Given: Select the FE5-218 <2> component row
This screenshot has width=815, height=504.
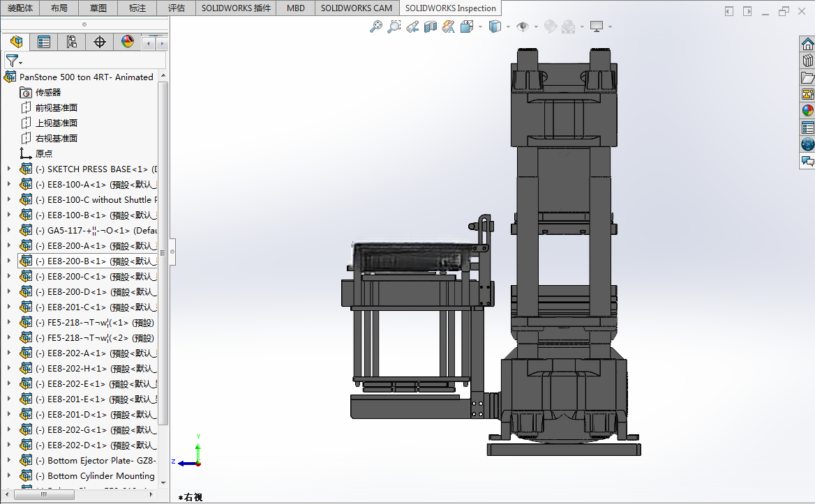Looking at the screenshot, I should (x=87, y=337).
